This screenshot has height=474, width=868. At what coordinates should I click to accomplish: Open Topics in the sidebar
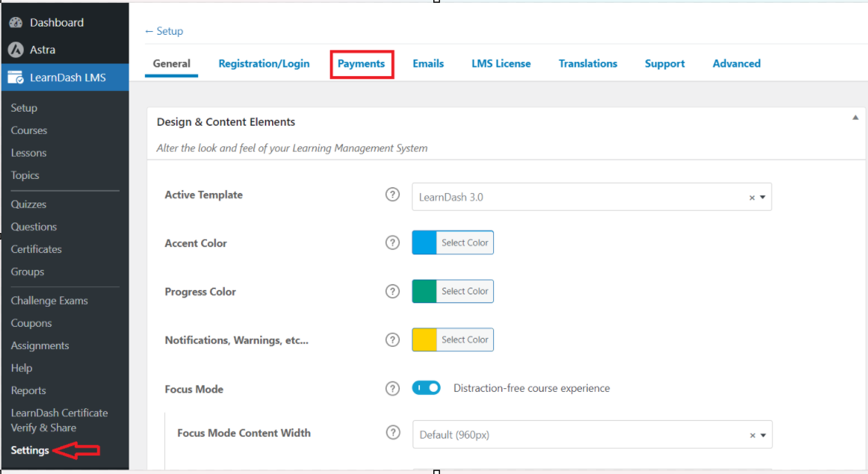click(x=25, y=175)
